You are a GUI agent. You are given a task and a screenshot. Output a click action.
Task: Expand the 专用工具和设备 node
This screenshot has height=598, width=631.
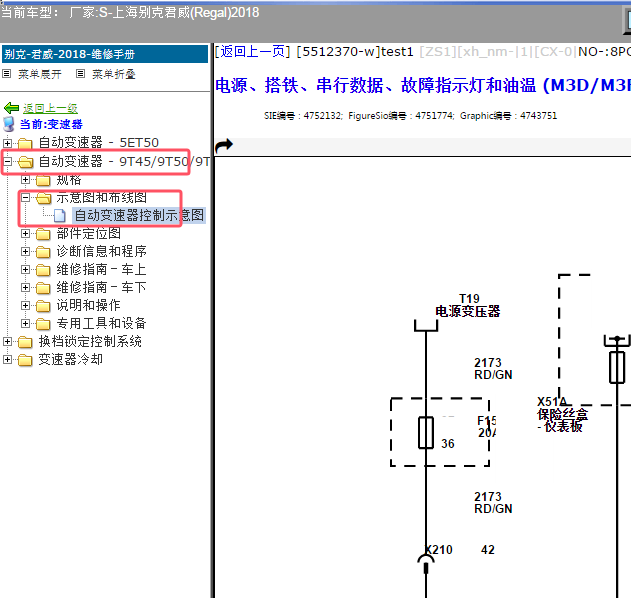(x=25, y=323)
